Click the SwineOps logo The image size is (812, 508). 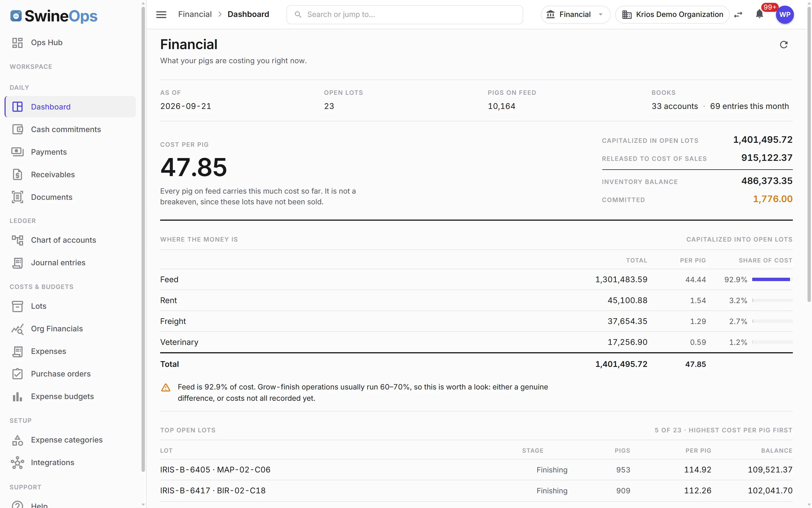[54, 16]
